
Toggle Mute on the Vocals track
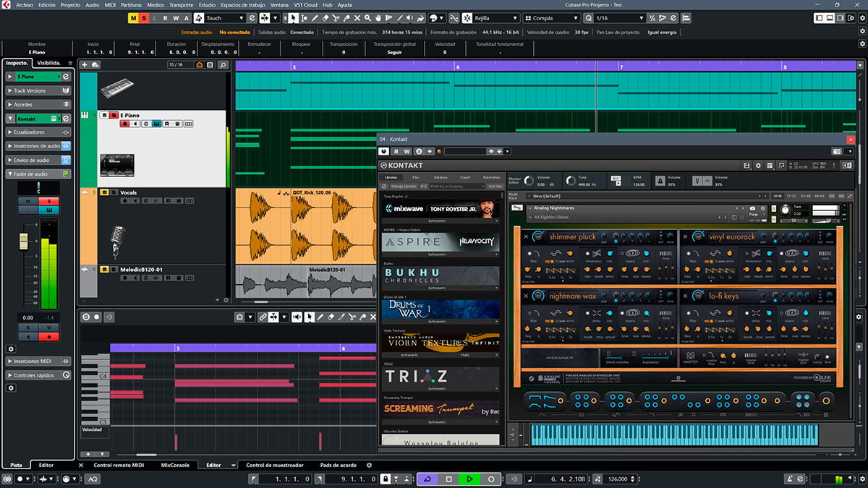click(104, 192)
